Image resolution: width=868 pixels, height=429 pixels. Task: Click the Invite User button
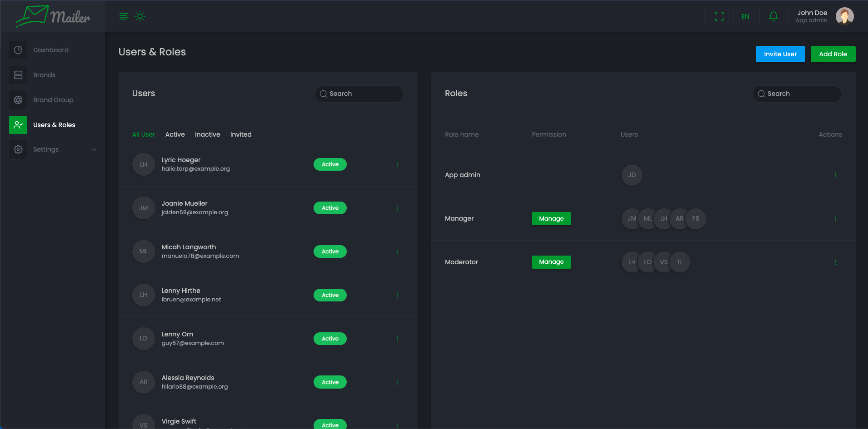[780, 54]
